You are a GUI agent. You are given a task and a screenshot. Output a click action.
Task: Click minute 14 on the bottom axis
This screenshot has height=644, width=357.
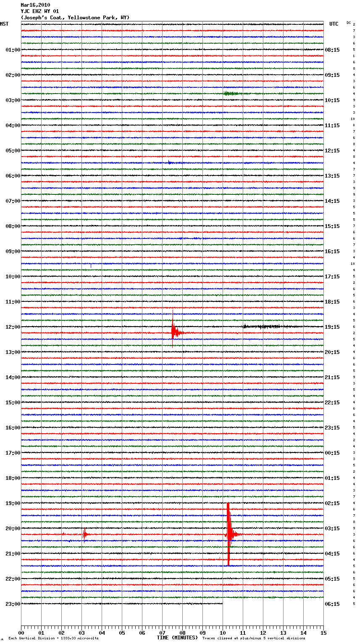(303, 633)
